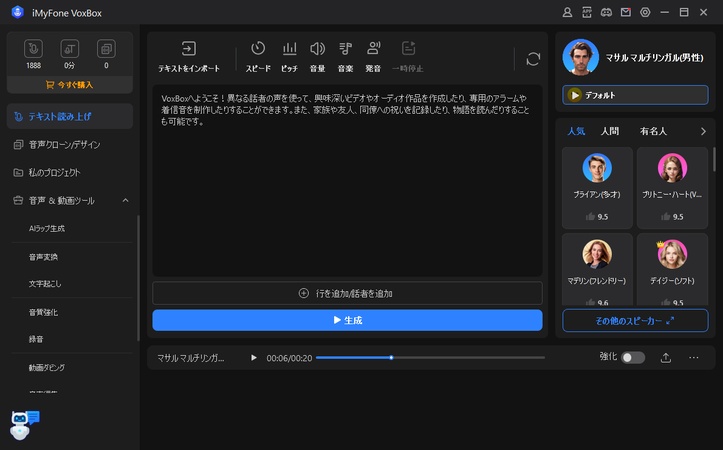Image resolution: width=723 pixels, height=450 pixels.
Task: Click the character count icon showing 1888
Action: click(x=33, y=49)
